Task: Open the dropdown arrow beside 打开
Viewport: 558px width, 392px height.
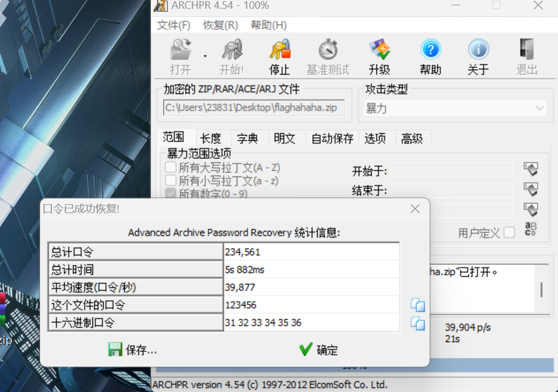Action: pyautogui.click(x=205, y=56)
